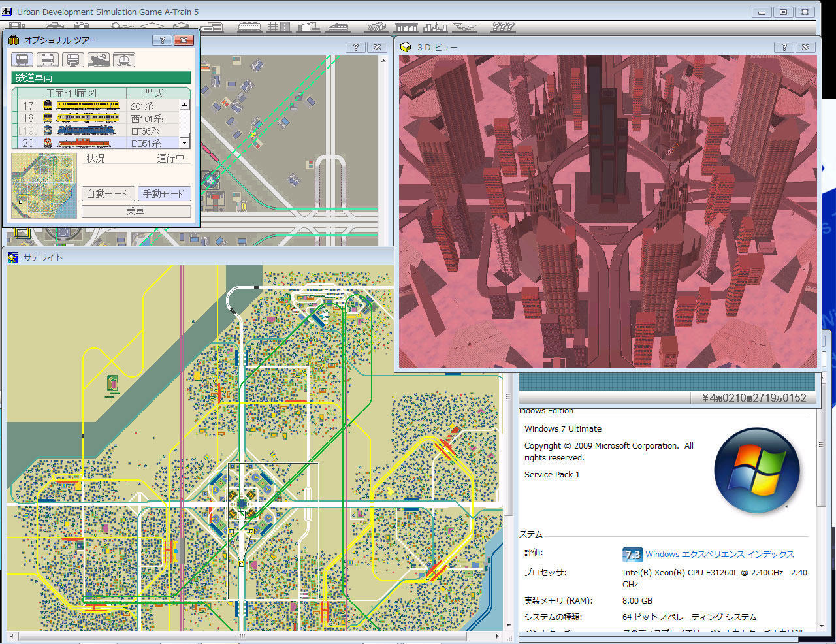Viewport: 836px width, 644px height.
Task: Click the Windows 7 logo in system window
Action: (758, 470)
